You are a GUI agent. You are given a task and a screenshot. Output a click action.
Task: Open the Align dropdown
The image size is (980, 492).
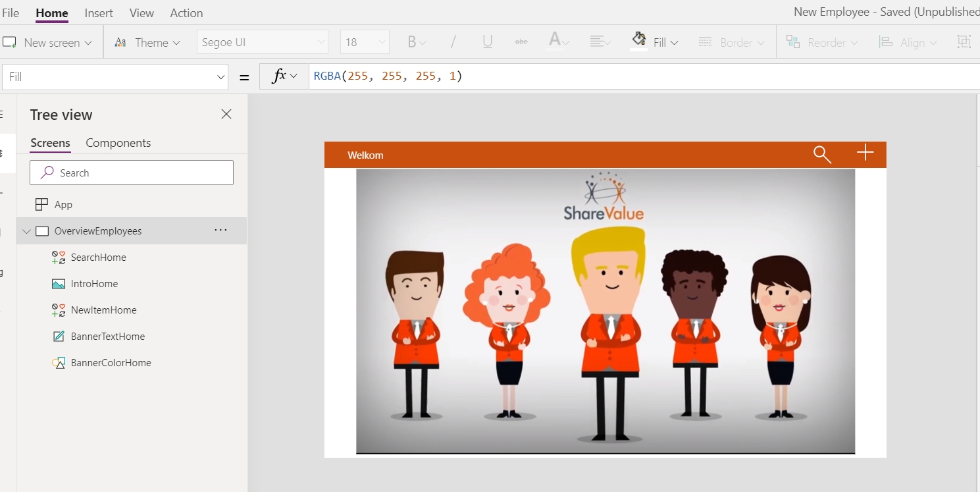pos(908,42)
